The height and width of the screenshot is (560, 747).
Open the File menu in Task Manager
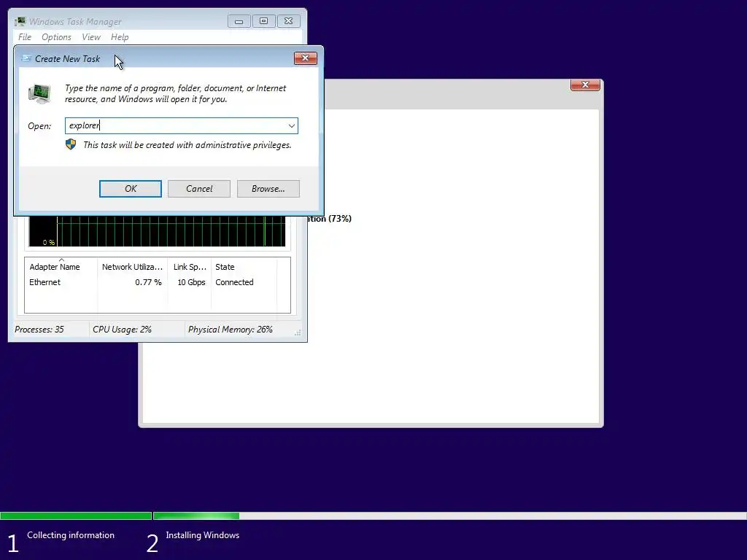(x=25, y=37)
